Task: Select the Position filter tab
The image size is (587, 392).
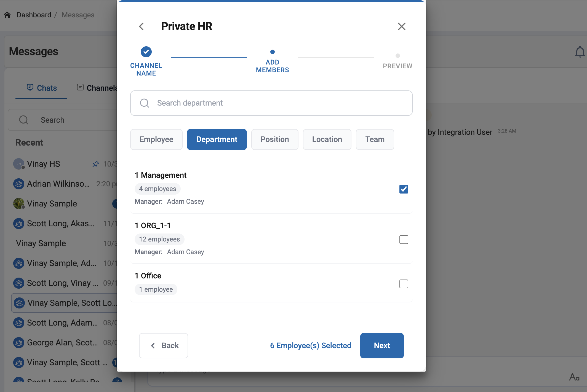Action: point(274,139)
